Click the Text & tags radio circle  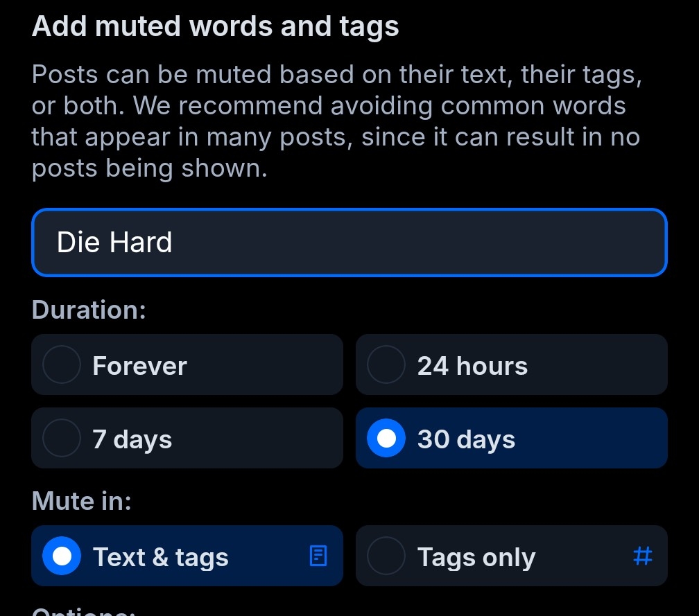62,556
